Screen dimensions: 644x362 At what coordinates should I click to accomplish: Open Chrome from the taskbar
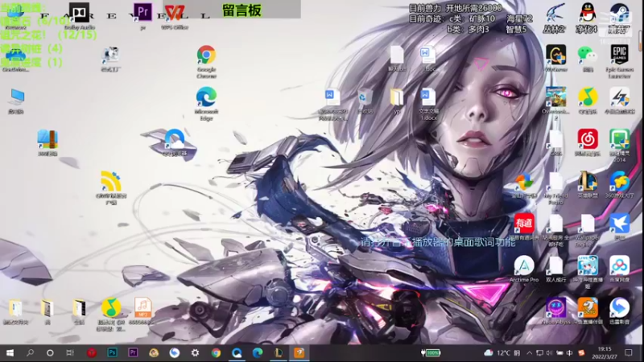pyautogui.click(x=216, y=353)
